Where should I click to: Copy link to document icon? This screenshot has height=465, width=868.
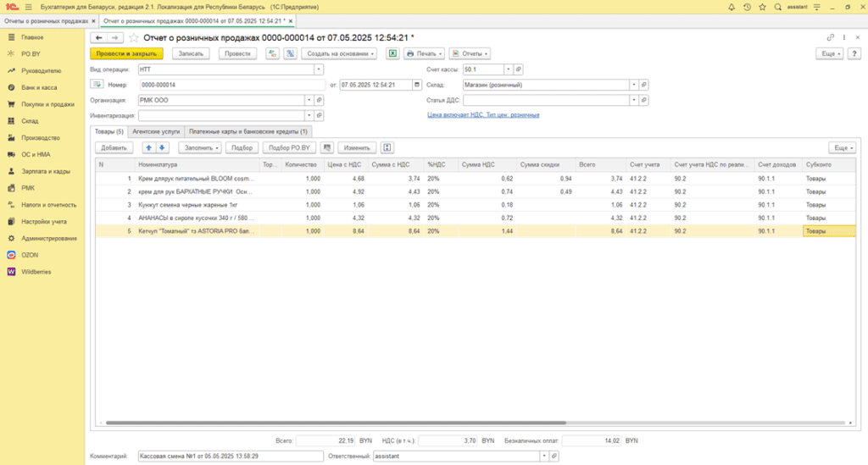pyautogui.click(x=830, y=37)
